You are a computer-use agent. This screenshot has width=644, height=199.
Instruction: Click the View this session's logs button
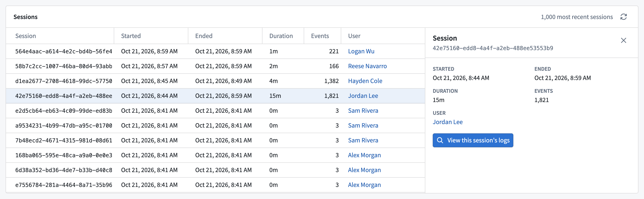tap(473, 140)
